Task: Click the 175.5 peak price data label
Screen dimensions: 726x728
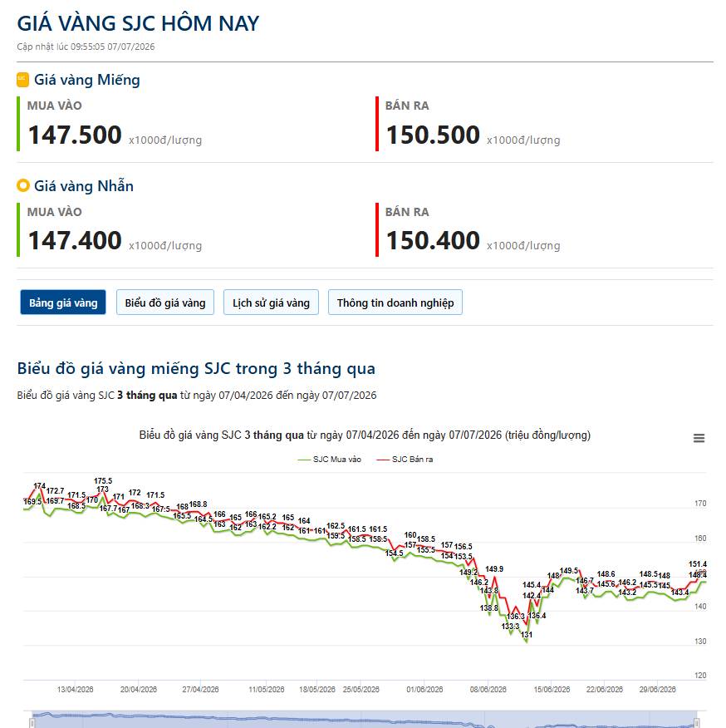Action: coord(103,481)
